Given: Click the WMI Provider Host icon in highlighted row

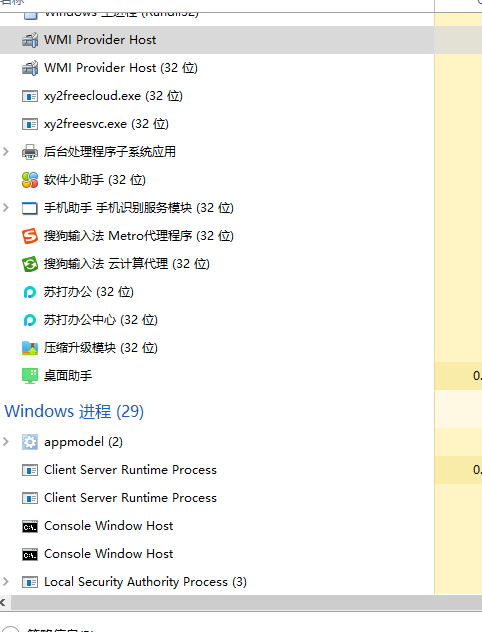Looking at the screenshot, I should (30, 40).
